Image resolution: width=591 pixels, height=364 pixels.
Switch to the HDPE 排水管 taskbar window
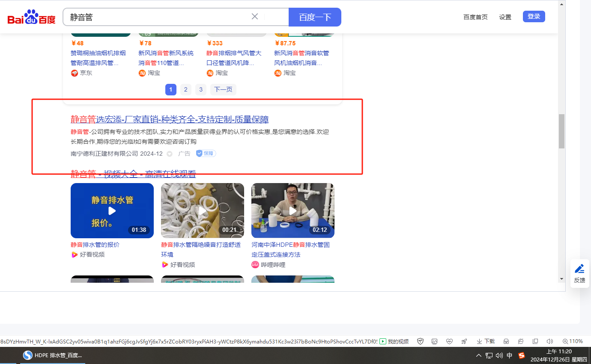[x=52, y=355]
